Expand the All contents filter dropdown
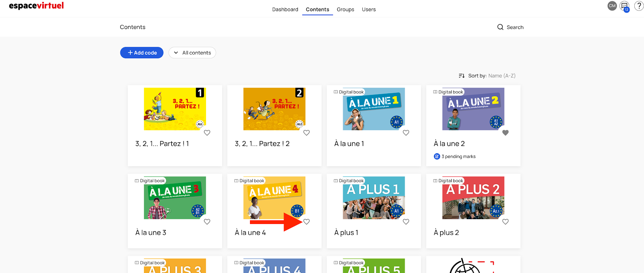644x273 pixels. [192, 53]
